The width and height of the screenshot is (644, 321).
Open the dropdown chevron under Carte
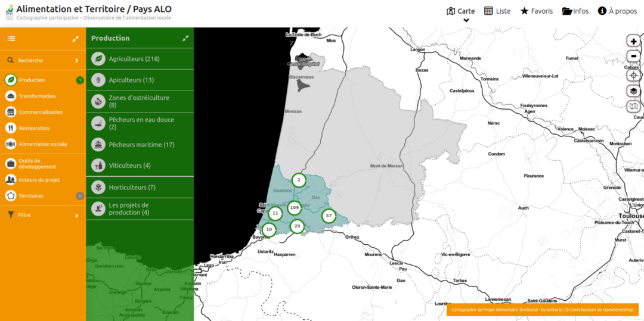pos(466,20)
